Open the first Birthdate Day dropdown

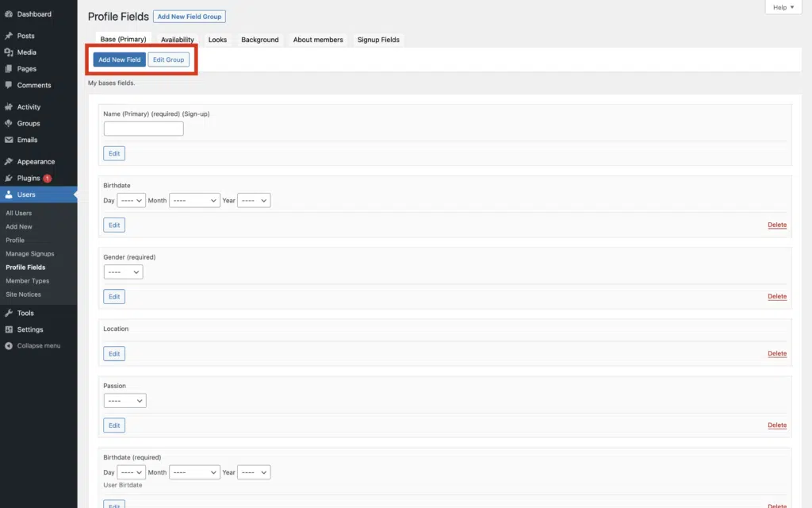pyautogui.click(x=131, y=201)
